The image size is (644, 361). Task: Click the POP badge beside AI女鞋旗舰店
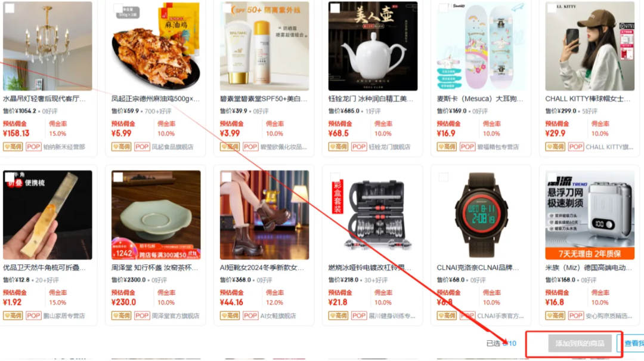(250, 316)
